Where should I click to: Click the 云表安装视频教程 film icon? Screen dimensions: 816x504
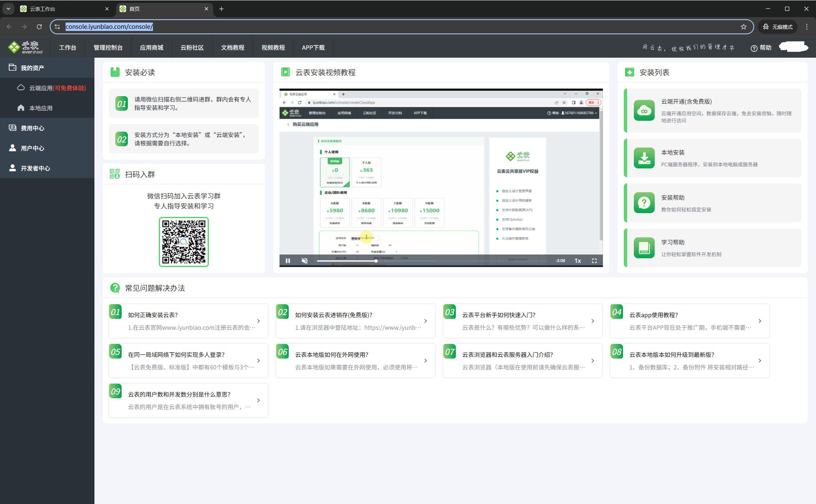[x=286, y=72]
